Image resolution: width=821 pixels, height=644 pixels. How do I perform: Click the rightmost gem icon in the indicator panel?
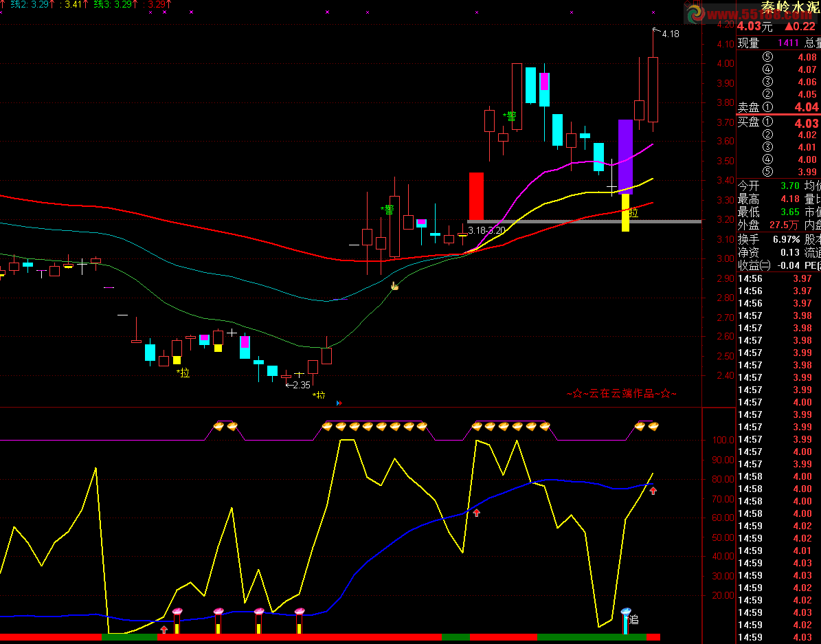653,427
